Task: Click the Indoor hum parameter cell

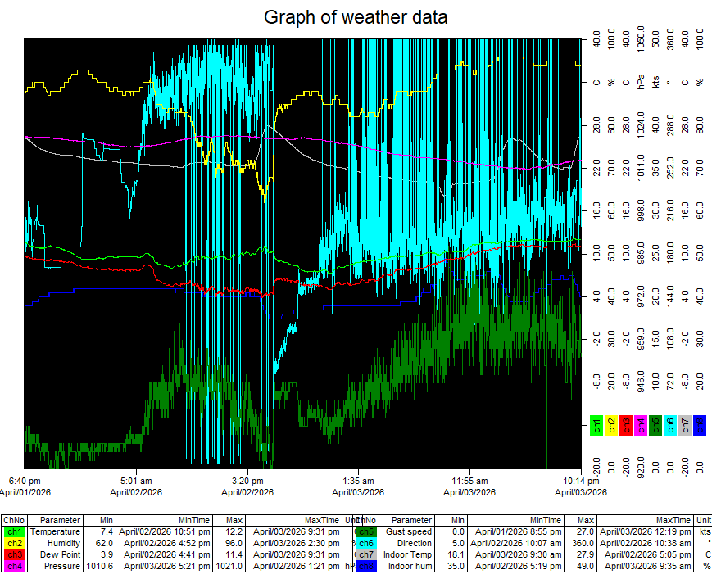Action: [407, 566]
